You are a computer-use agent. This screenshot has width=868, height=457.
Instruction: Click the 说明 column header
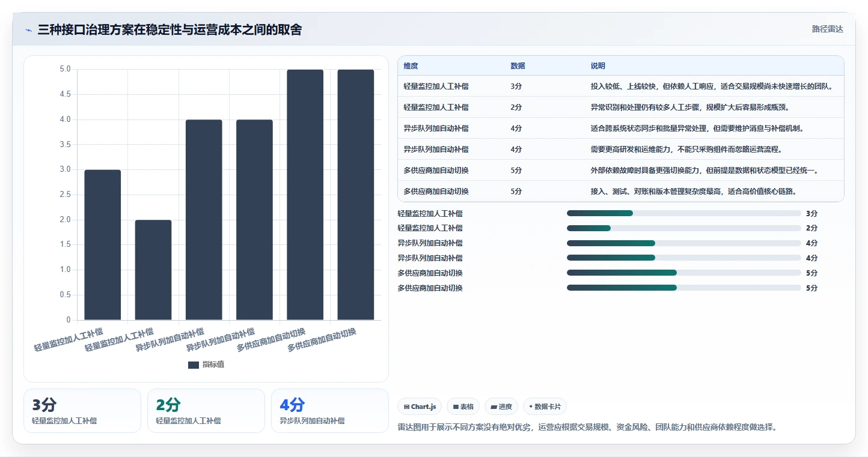pyautogui.click(x=598, y=65)
